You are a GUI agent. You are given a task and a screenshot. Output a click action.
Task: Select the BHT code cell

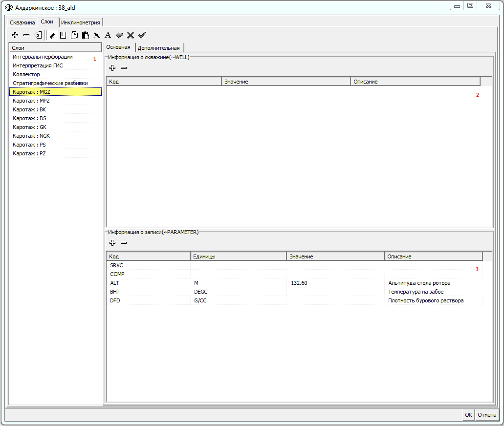click(x=148, y=292)
